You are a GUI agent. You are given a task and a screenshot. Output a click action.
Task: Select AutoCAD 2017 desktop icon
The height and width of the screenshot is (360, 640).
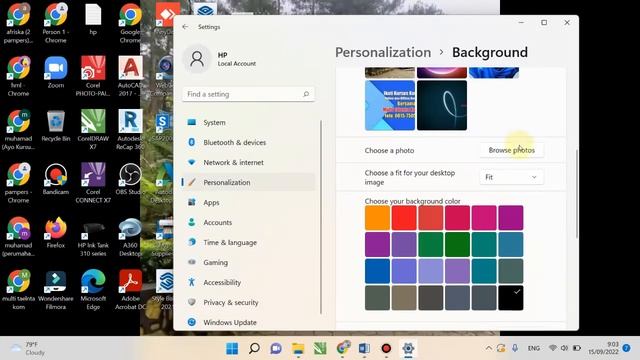pos(130,76)
